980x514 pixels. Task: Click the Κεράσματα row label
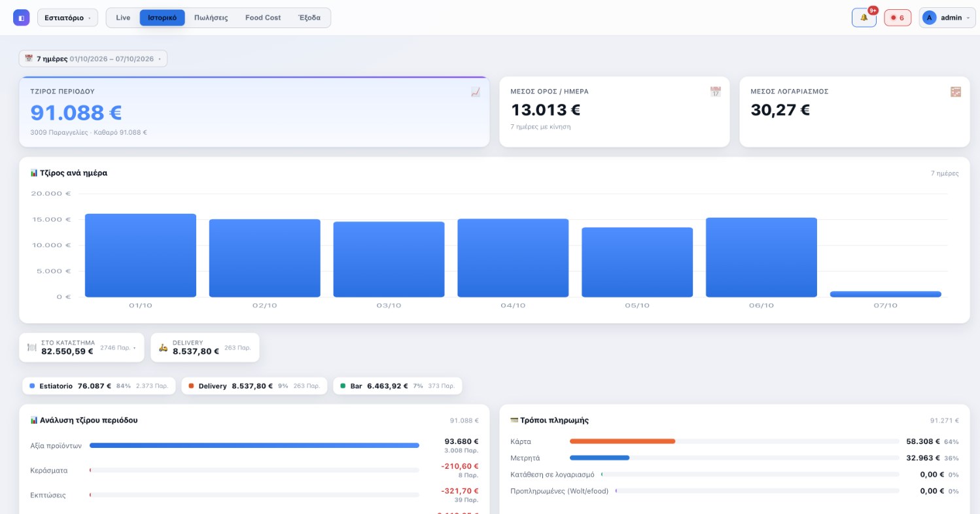click(x=49, y=470)
